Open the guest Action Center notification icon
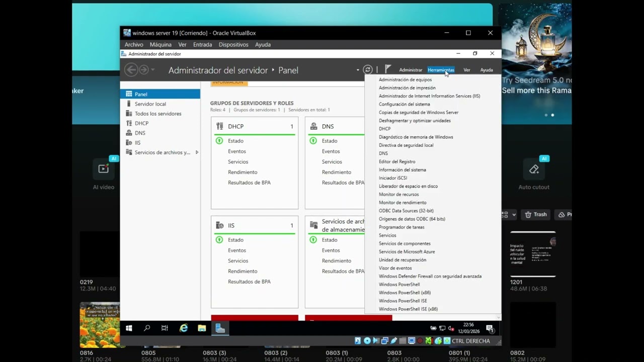This screenshot has width=644, height=362. 490,329
